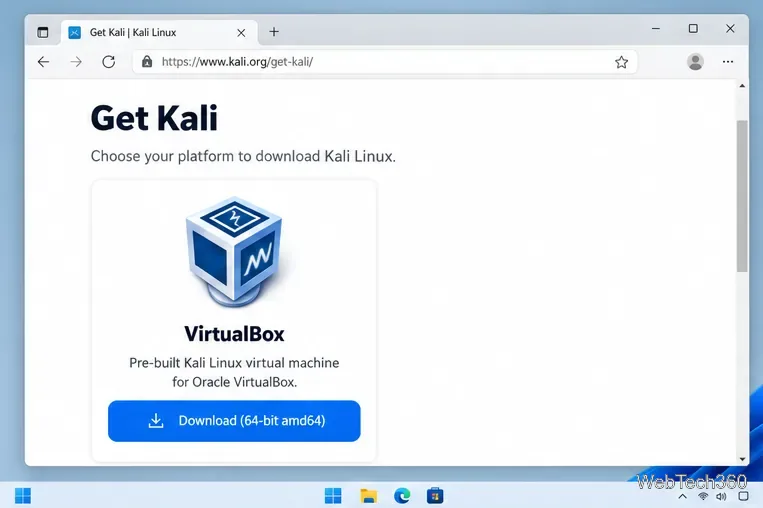Screen dimensions: 763x508
Task: Open the Wi-Fi network tray icon
Action: [x=703, y=496]
